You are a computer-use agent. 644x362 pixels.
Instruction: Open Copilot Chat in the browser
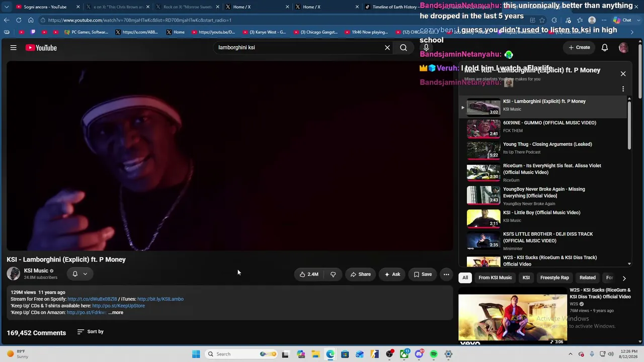(622, 20)
